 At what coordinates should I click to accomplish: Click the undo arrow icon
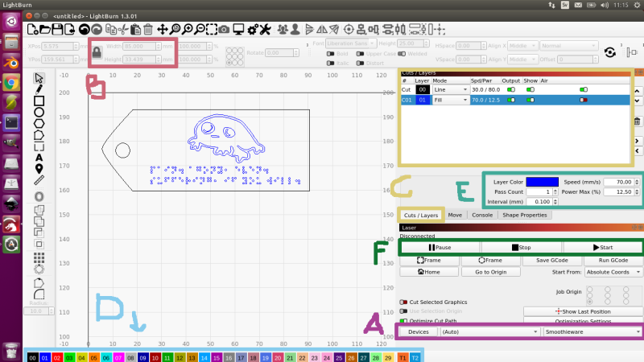pyautogui.click(x=85, y=30)
